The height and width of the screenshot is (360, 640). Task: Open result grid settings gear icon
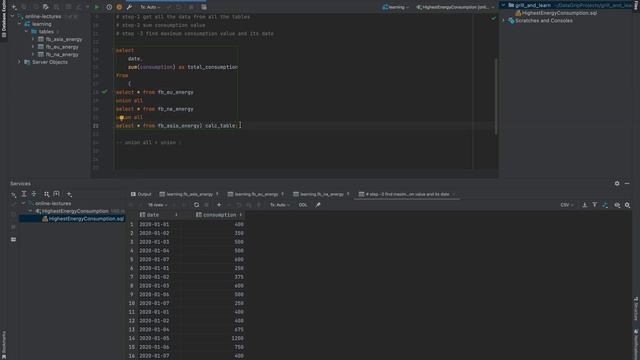[x=627, y=205]
